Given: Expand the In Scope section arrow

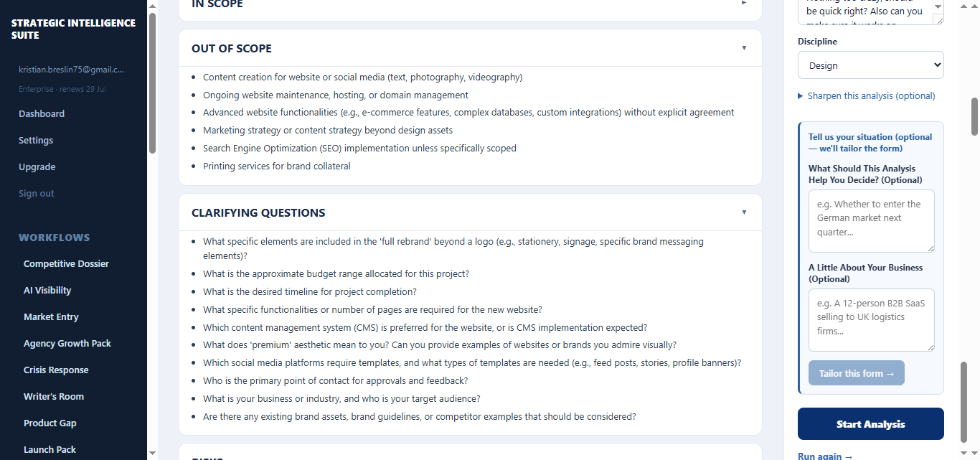Looking at the screenshot, I should pos(744,3).
